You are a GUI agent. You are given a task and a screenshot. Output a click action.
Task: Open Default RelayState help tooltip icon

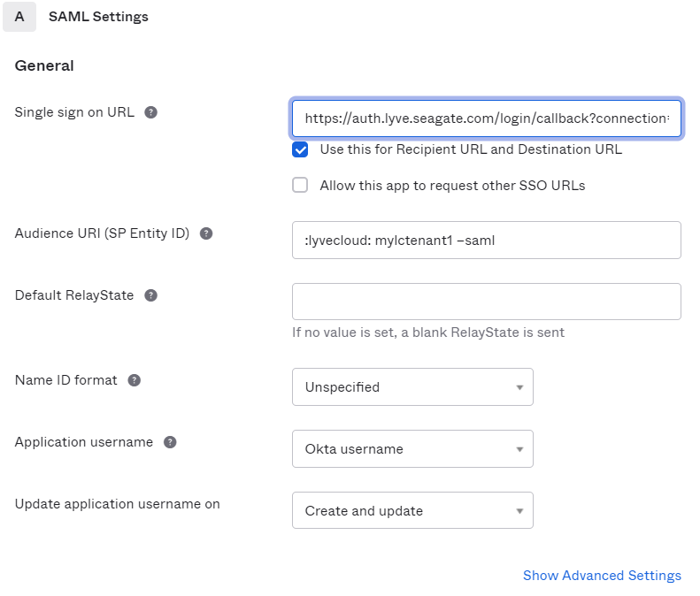(150, 295)
